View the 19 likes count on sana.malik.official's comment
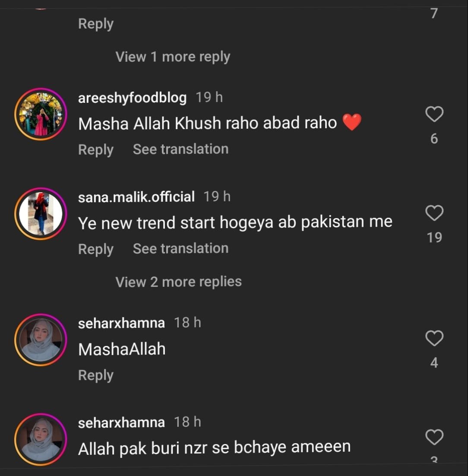 (x=434, y=237)
